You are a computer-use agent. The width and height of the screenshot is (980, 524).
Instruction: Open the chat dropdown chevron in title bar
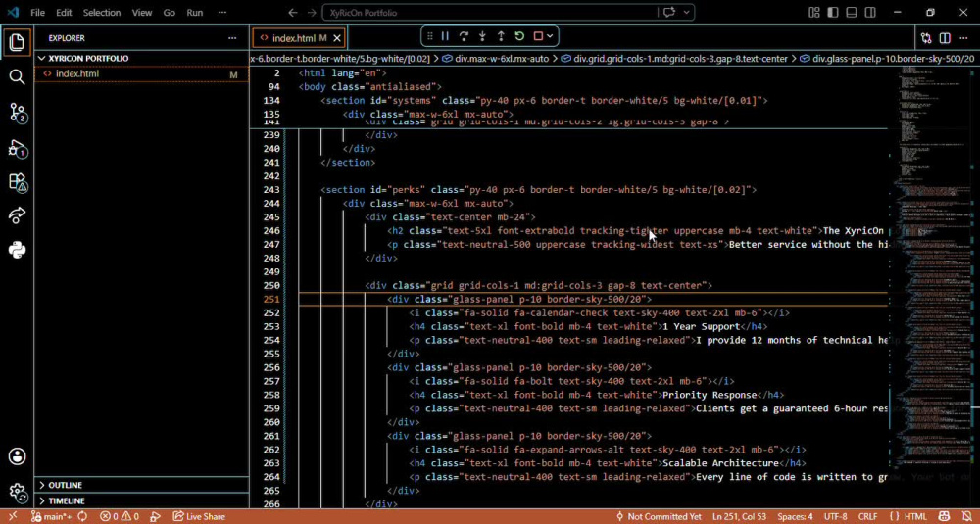click(687, 13)
